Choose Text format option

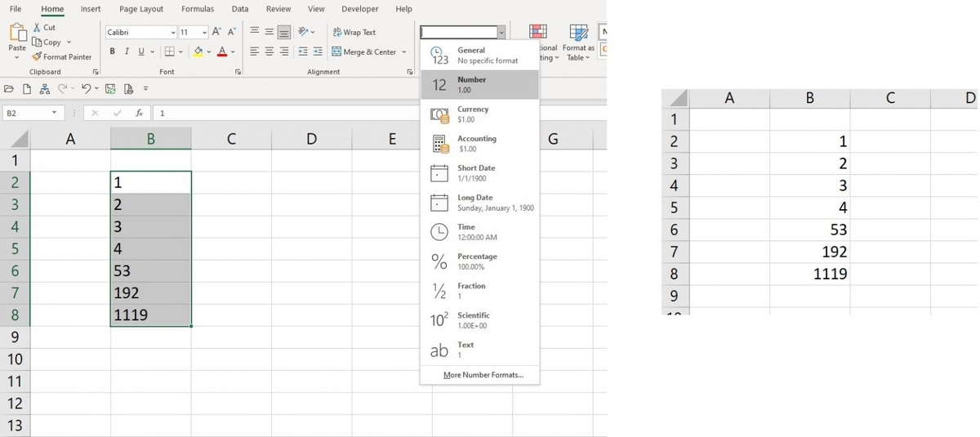pyautogui.click(x=479, y=350)
